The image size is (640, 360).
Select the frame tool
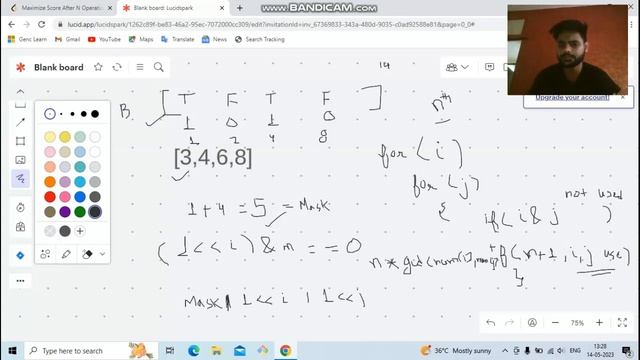(x=20, y=141)
